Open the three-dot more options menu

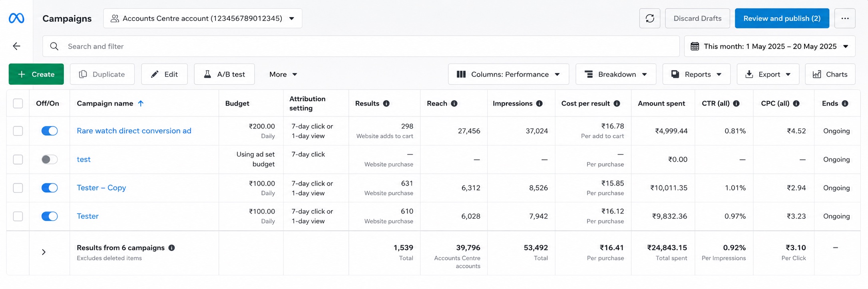(x=845, y=18)
